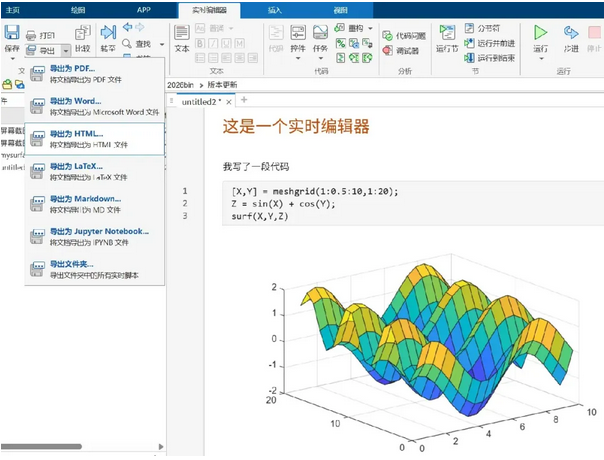Expand the 导出 (Export) dropdown arrow
Viewport: 604px width, 460px height.
click(x=65, y=50)
